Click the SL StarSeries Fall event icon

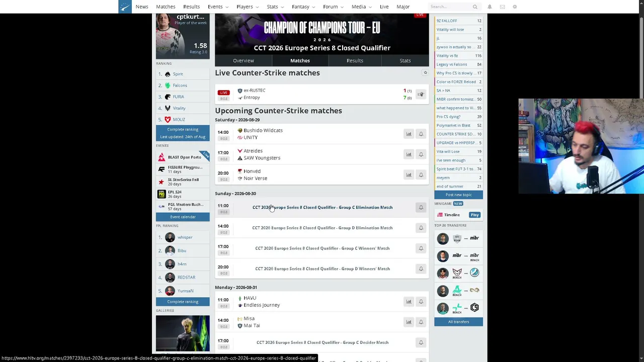point(162,182)
